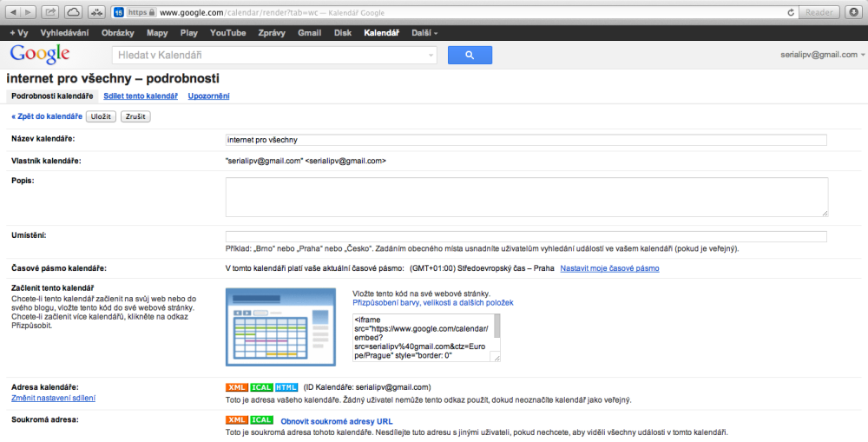The image size is (868, 442).
Task: Click the Popis textarea resize handle
Action: pyautogui.click(x=825, y=213)
